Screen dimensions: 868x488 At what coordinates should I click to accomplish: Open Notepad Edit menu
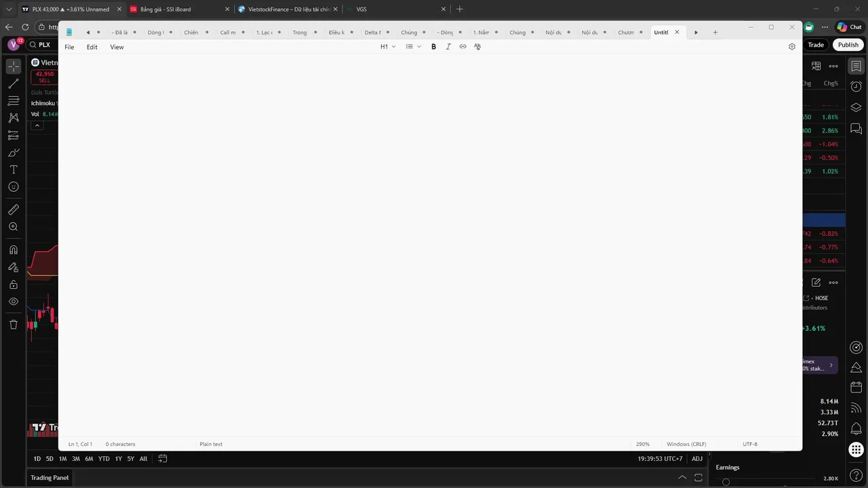point(92,47)
